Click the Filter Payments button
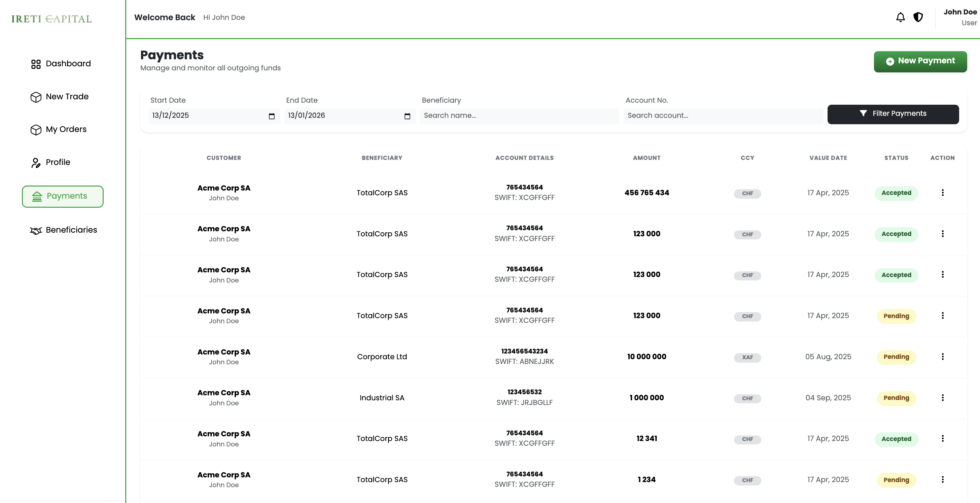980x503 pixels. point(893,114)
